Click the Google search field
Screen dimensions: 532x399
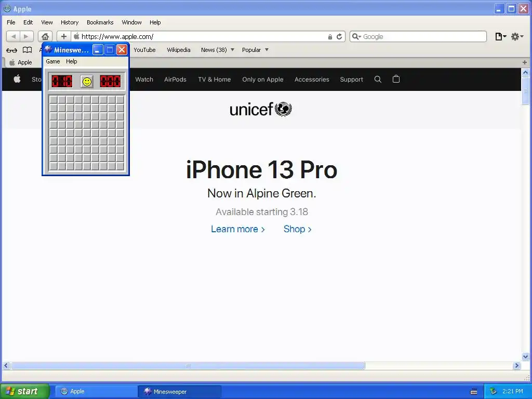tap(418, 36)
